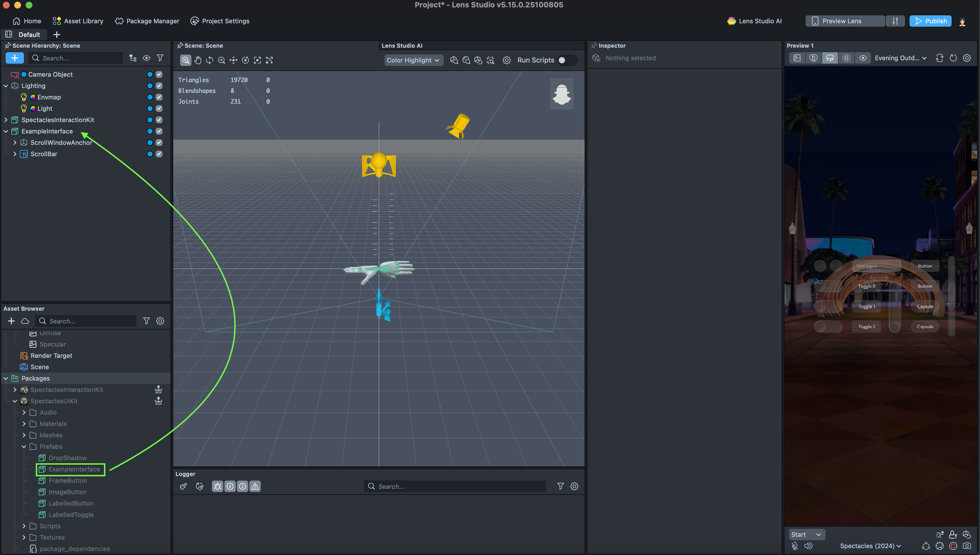Click the blue dot next to Envmap
The image size is (980, 555).
click(150, 97)
